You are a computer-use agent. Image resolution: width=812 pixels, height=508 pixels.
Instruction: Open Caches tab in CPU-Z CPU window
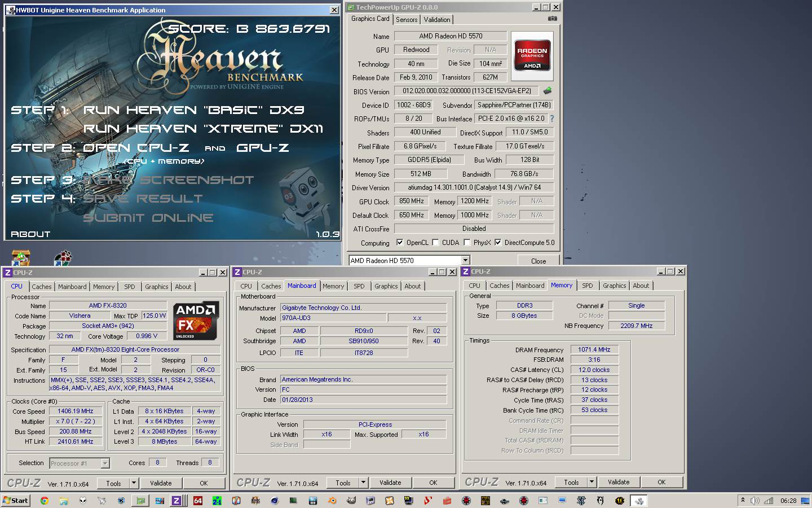[42, 287]
